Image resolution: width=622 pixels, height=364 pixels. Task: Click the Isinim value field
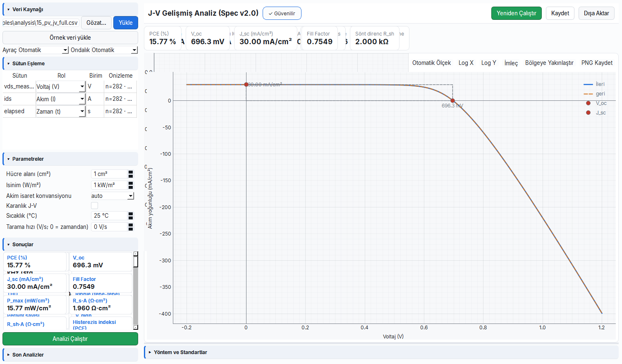click(109, 185)
